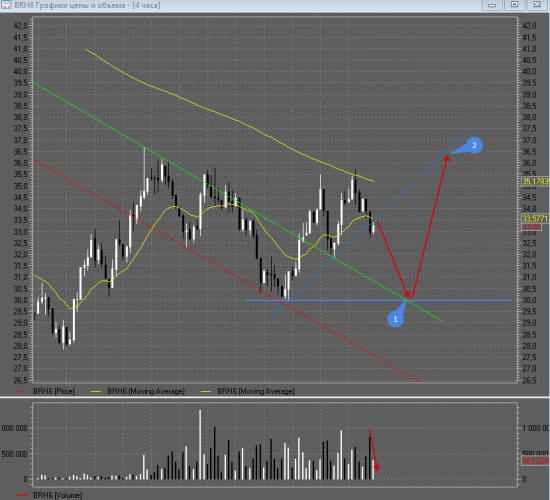Click the red 363 224 volume value label
The height and width of the screenshot is (500, 550).
pyautogui.click(x=535, y=461)
